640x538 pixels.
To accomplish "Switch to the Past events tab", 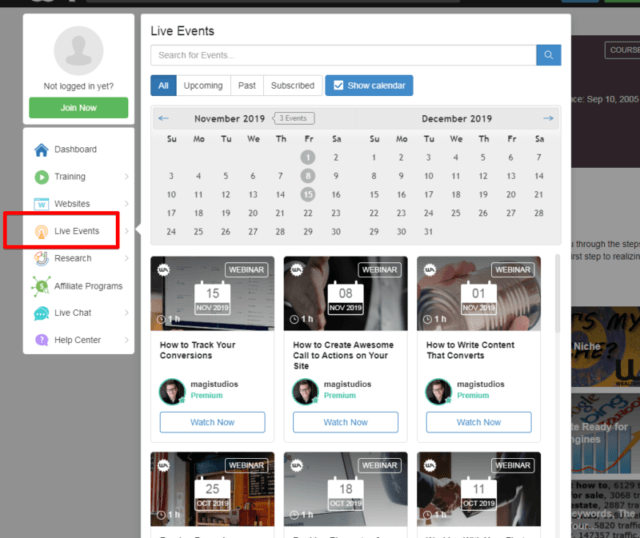I will click(247, 85).
